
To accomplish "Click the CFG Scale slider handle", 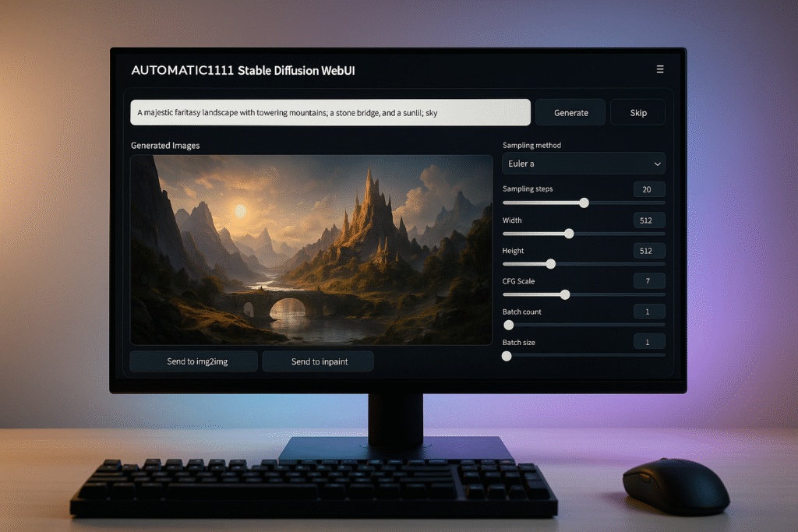I will point(565,294).
